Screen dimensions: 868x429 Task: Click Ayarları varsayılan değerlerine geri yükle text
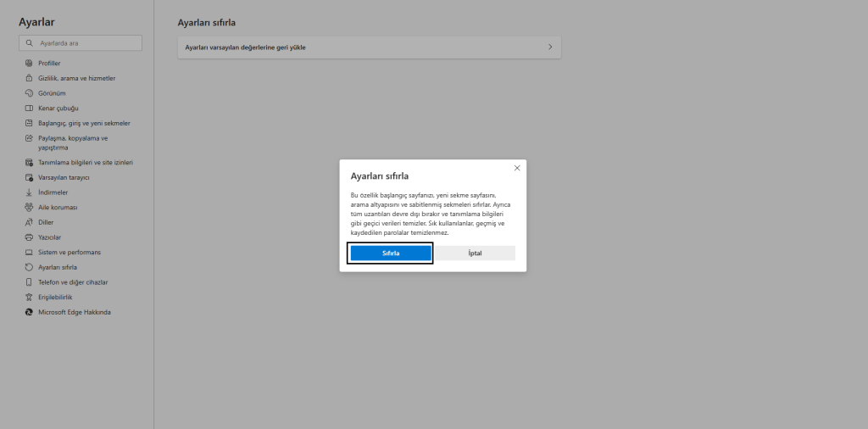pos(245,47)
